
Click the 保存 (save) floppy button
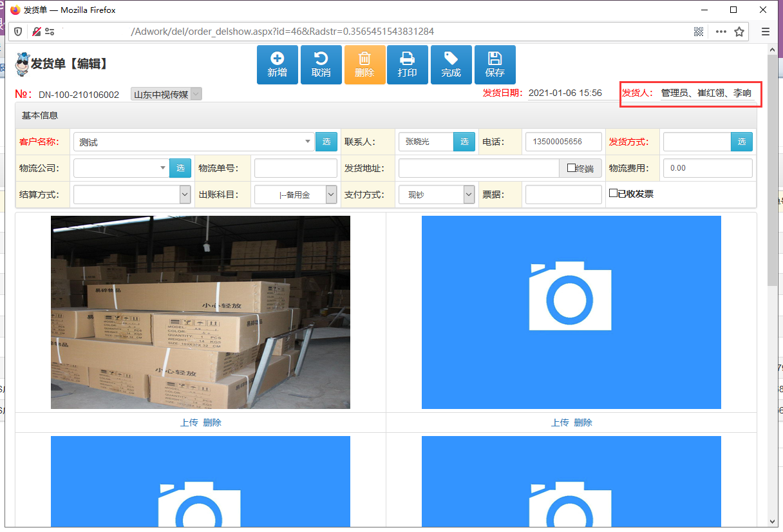click(495, 64)
